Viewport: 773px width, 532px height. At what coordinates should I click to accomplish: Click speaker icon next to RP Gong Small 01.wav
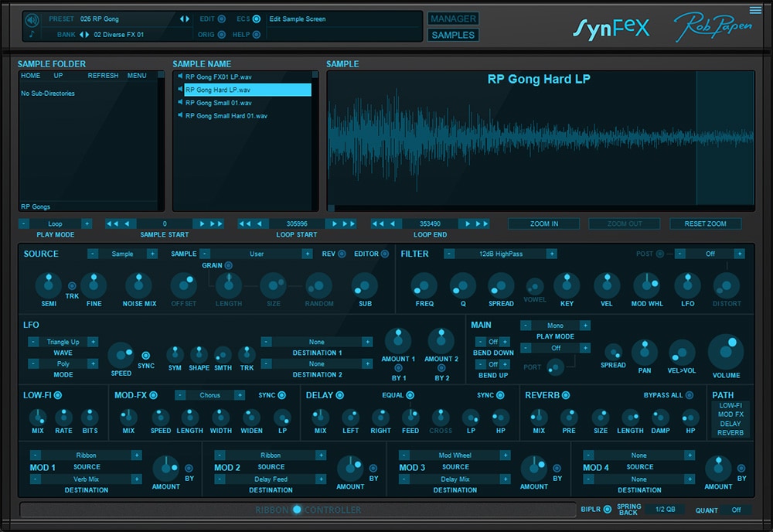point(180,103)
